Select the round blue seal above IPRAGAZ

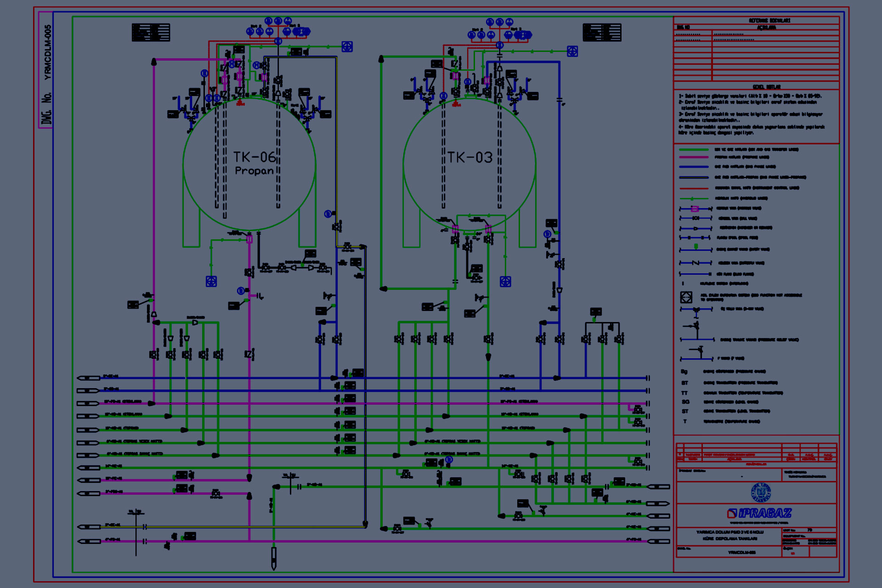761,492
